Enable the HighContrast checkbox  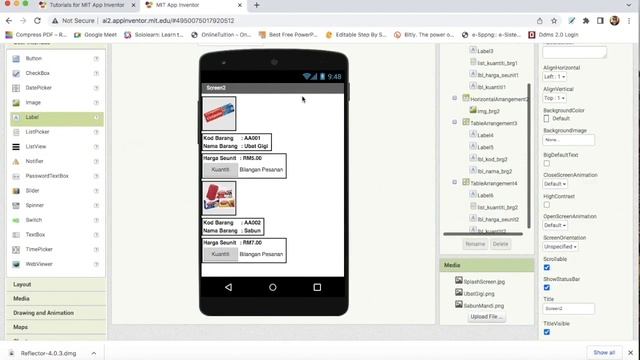547,205
